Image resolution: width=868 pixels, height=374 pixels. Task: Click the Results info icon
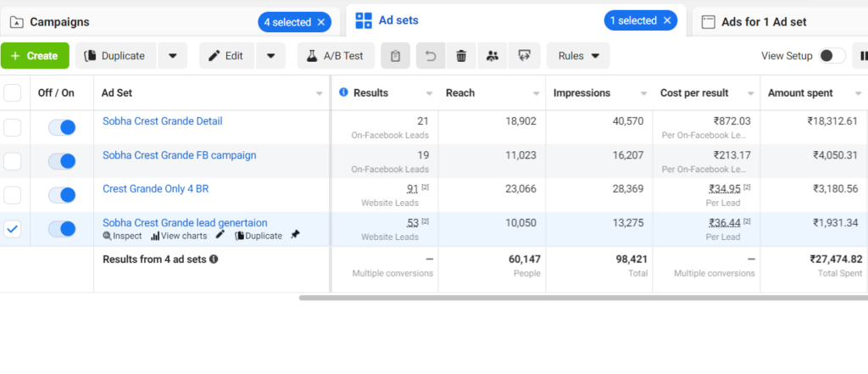point(343,92)
